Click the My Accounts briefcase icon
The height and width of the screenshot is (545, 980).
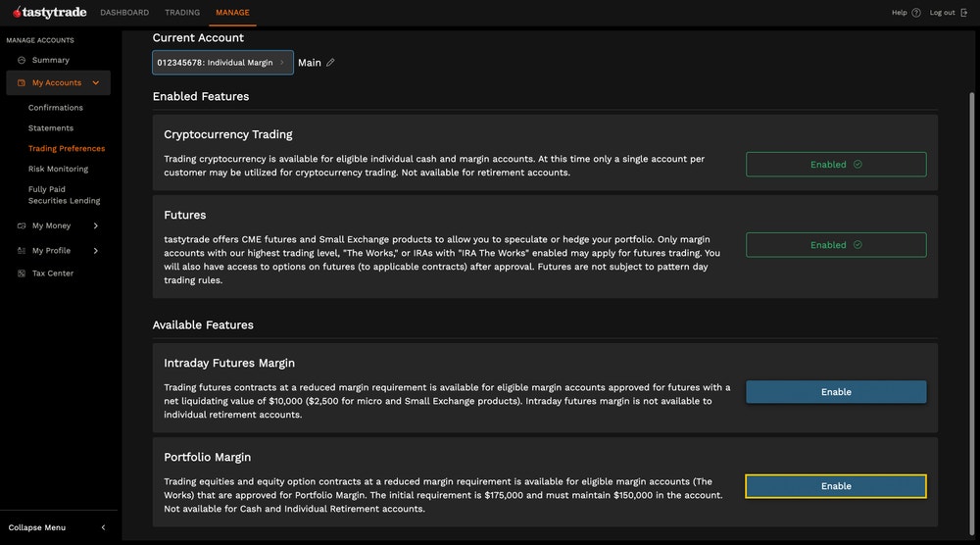click(22, 82)
